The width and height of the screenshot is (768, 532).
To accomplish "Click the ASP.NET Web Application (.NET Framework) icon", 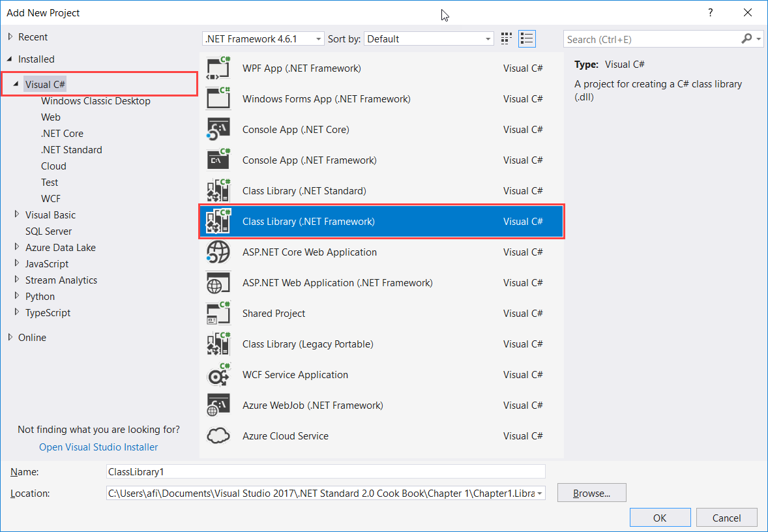I will 218,283.
